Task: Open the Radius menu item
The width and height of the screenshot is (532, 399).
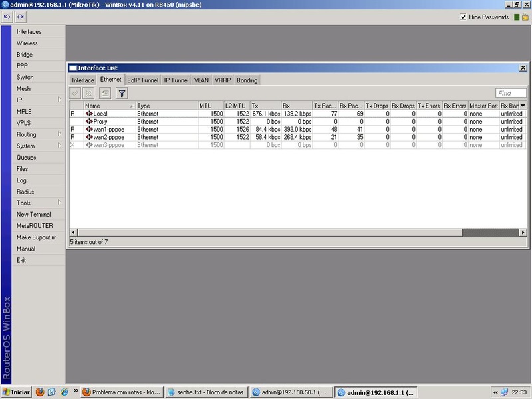Action: point(25,192)
